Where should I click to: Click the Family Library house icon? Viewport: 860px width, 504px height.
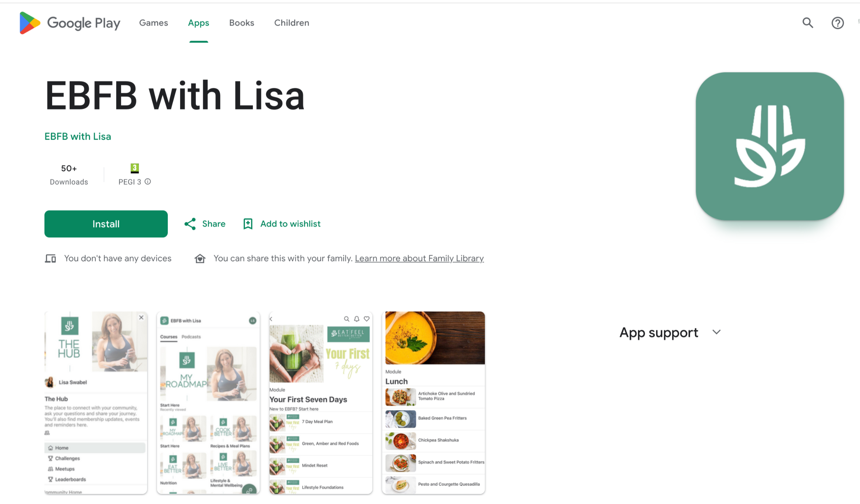[x=200, y=259]
